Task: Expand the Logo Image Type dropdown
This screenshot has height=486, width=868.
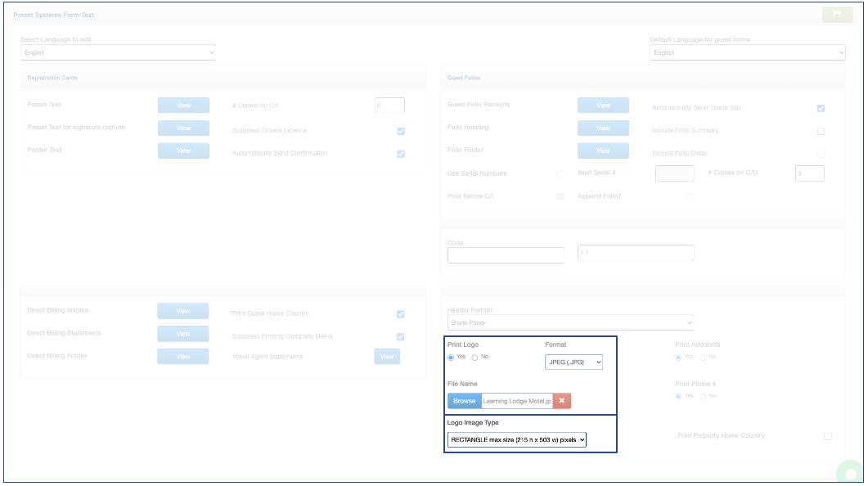Action: (517, 440)
